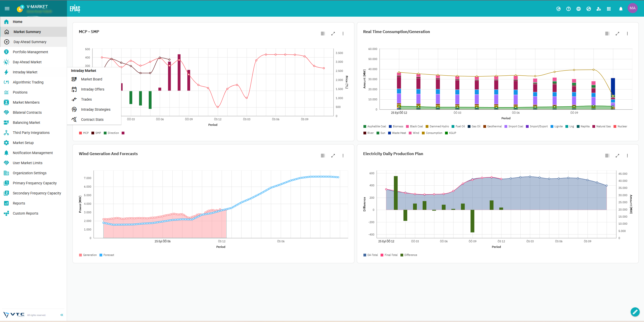Expand the MCP - SMP chart fullscreen

(x=333, y=34)
